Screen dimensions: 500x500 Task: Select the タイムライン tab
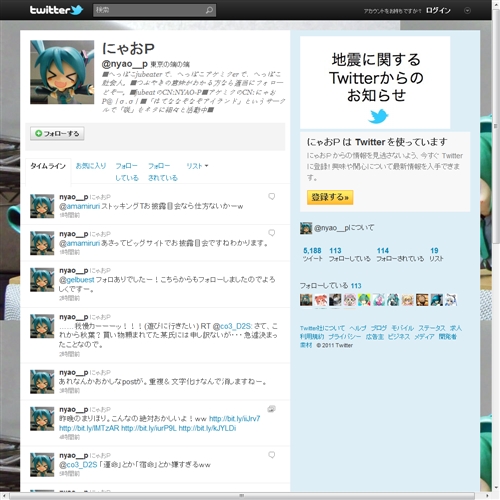(x=48, y=166)
